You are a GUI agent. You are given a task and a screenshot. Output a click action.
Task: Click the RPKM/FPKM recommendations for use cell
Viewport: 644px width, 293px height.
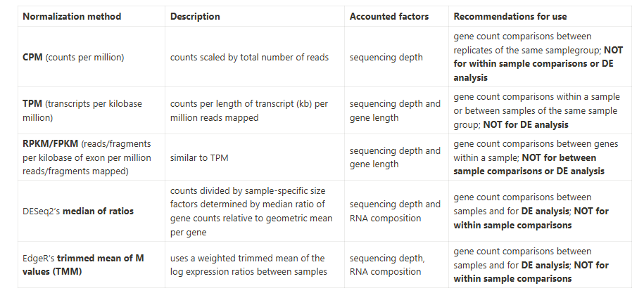click(x=536, y=157)
